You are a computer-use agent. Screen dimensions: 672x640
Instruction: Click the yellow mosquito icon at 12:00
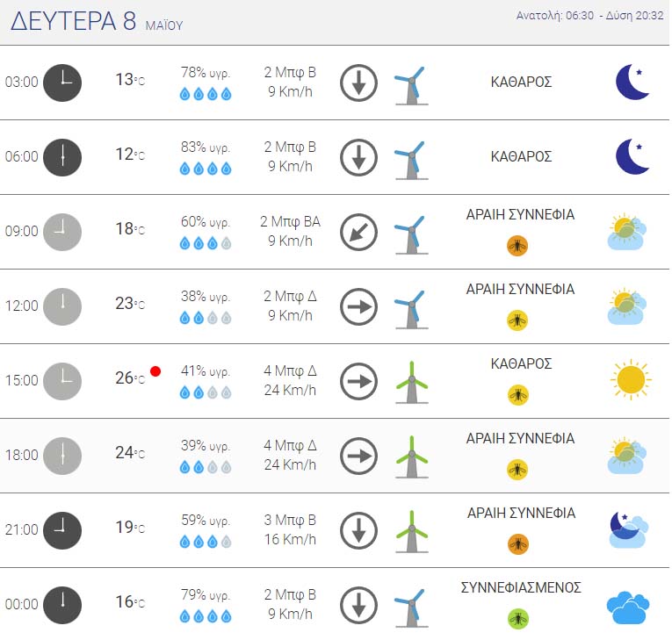(x=517, y=320)
